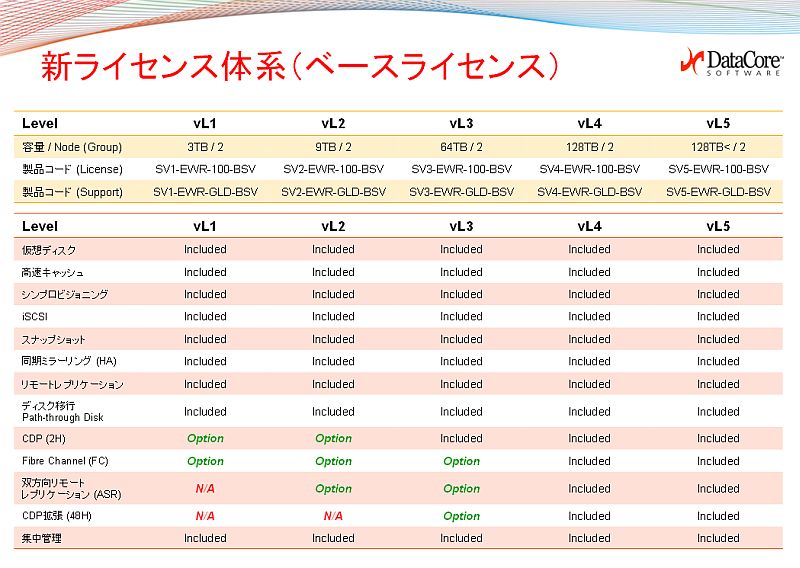This screenshot has width=800, height=568.
Task: Click Included for Fibre Channel under vL4
Action: [x=589, y=461]
